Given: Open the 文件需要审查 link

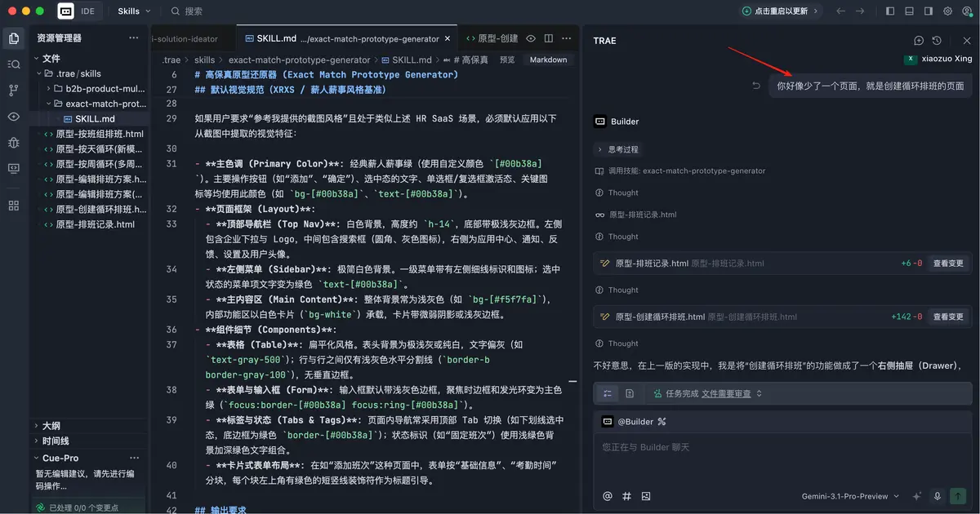Looking at the screenshot, I should pos(726,393).
